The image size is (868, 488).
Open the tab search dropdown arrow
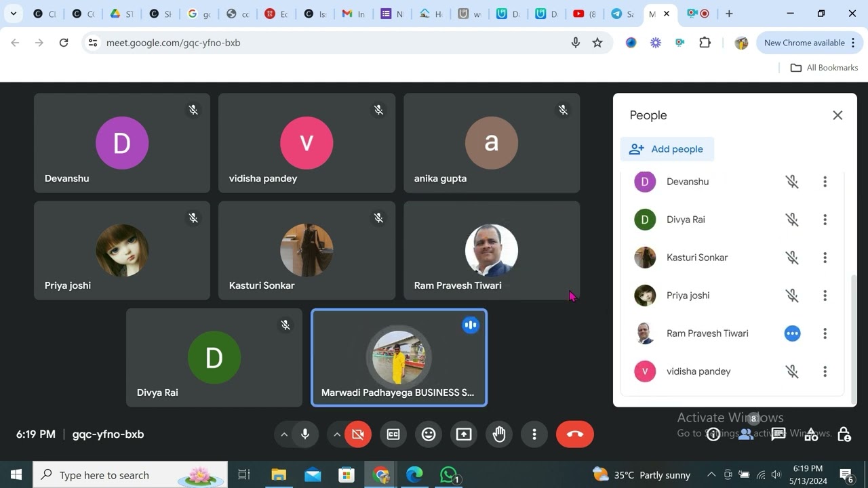point(13,14)
